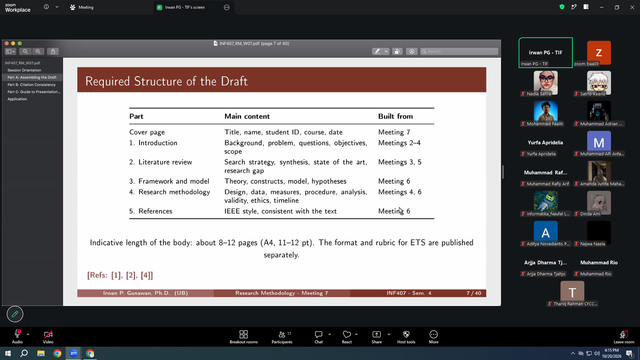Screen dimensions: 640x360
Task: Show hidden system tray icons
Action: tap(572, 353)
